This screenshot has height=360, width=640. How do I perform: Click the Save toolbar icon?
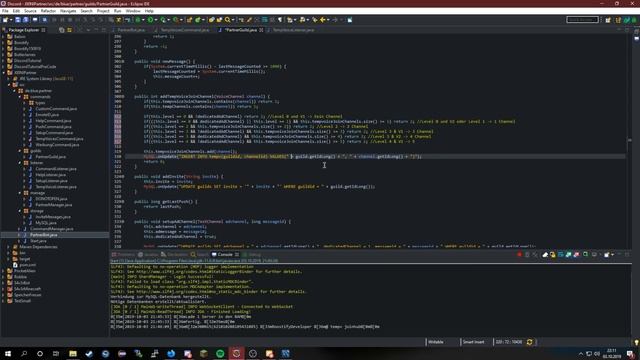pyautogui.click(x=18, y=20)
